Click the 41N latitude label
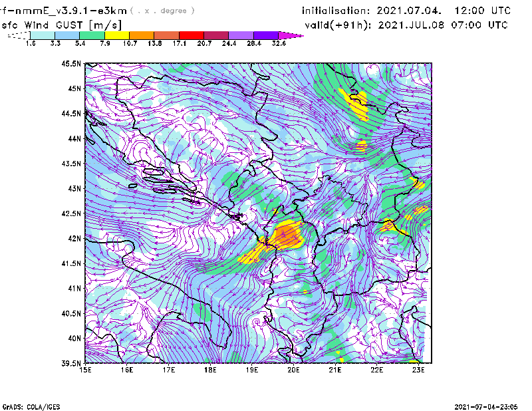532x411 pixels. tap(74, 289)
